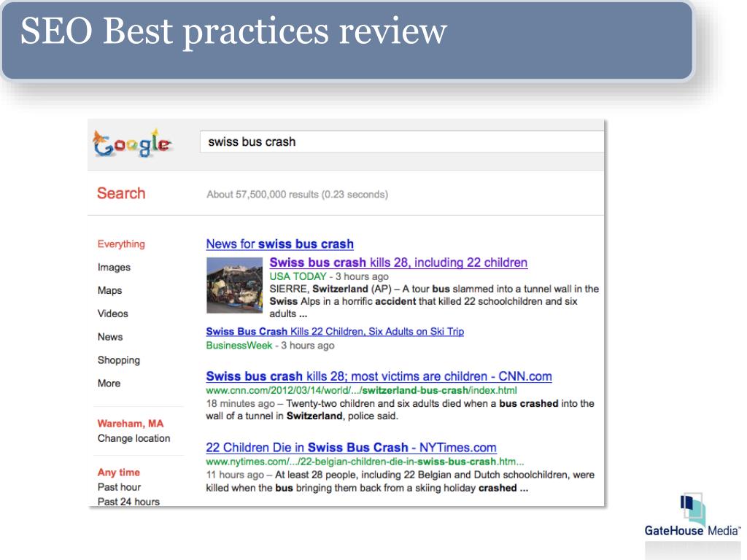Filter results by Past 24 hours

coord(128,502)
